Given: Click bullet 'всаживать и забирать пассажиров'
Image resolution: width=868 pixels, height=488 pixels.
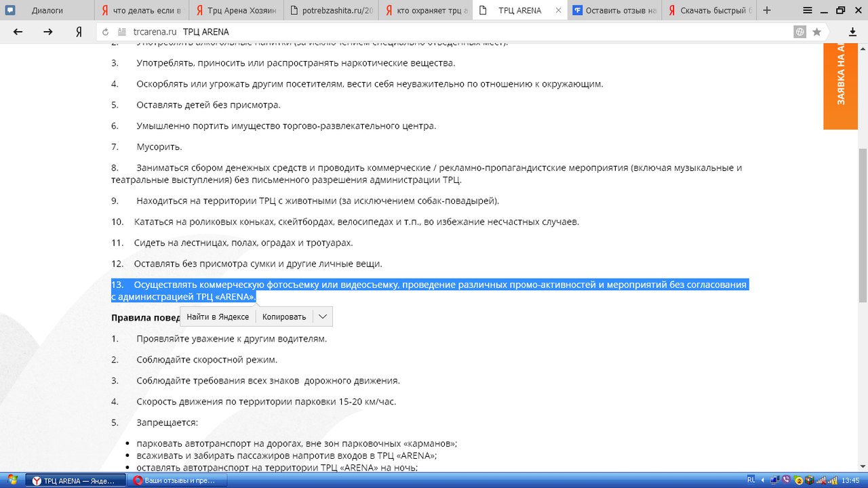Looking at the screenshot, I should pos(287,455).
